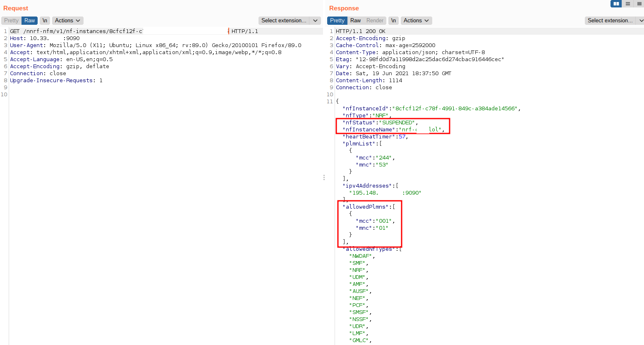
Task: Click the Host header line
Action: [45, 38]
